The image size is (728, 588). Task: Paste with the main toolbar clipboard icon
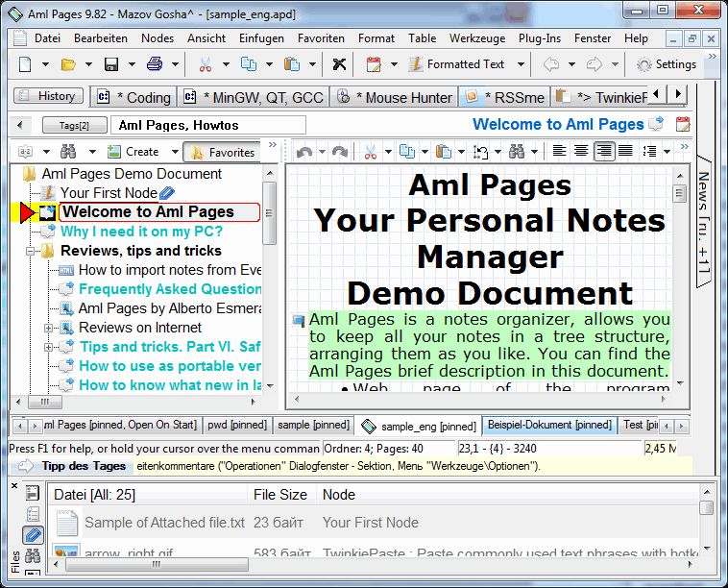click(292, 64)
